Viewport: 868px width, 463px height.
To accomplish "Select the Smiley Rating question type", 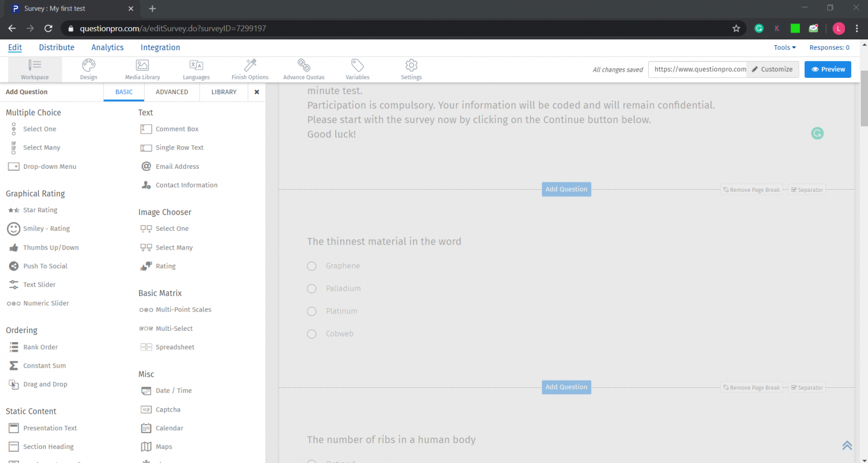I will click(46, 228).
